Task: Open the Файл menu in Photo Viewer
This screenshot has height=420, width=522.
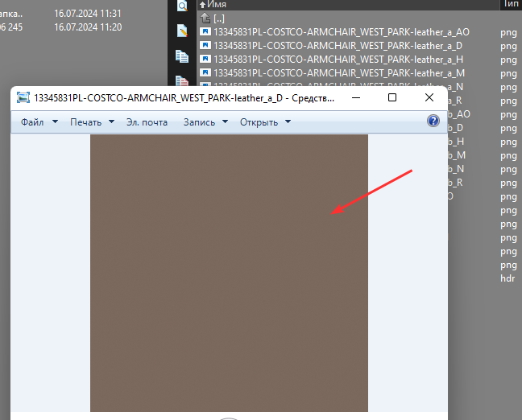Action: coord(32,122)
